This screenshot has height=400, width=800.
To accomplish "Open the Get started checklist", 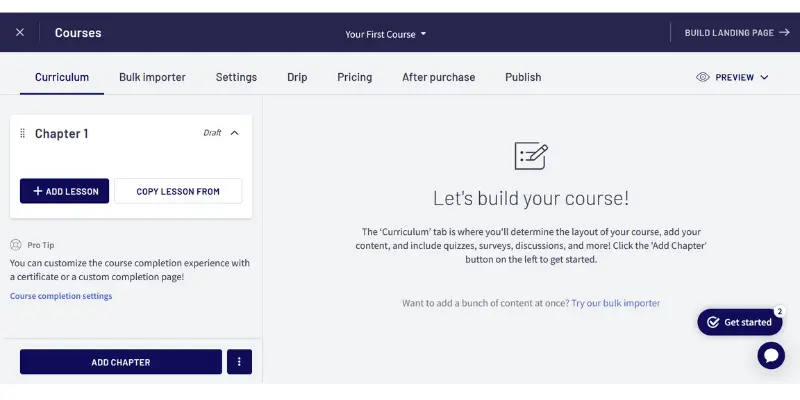I will [x=740, y=322].
